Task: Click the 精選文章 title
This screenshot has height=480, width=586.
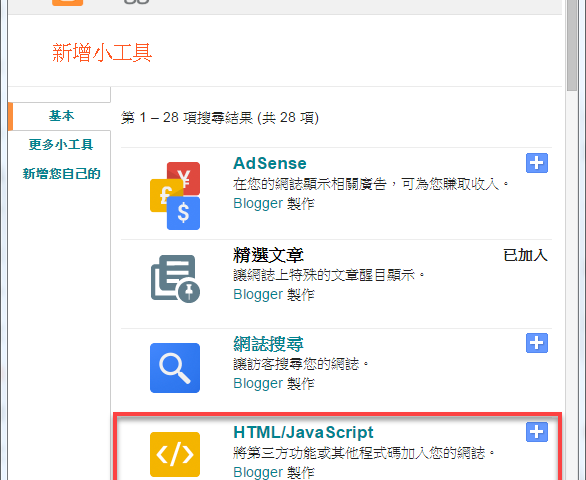Action: (268, 255)
